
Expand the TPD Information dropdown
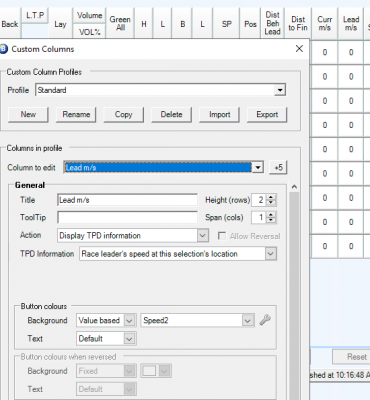tap(271, 254)
